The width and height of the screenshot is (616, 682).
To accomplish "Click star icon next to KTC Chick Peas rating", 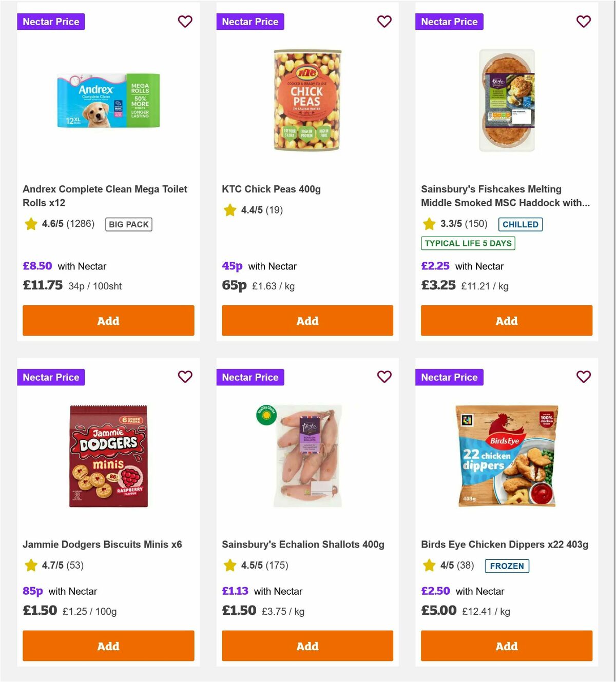I will 229,210.
